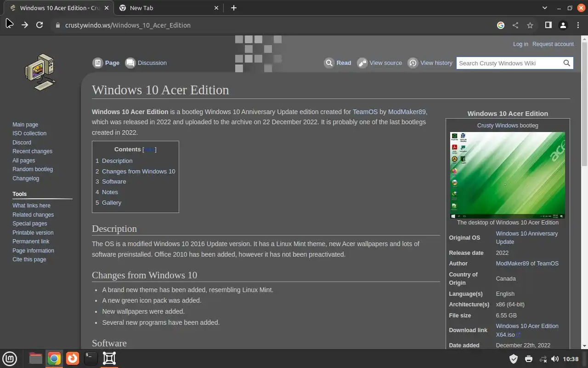
Task: Open the Changelog sidebar link
Action: (26, 178)
